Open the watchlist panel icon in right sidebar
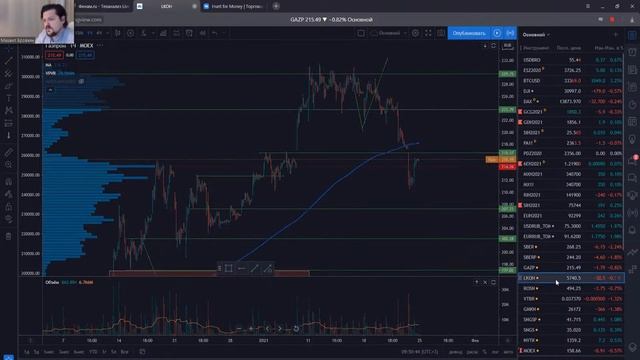Viewport: 640px width, 360px height. tap(632, 36)
